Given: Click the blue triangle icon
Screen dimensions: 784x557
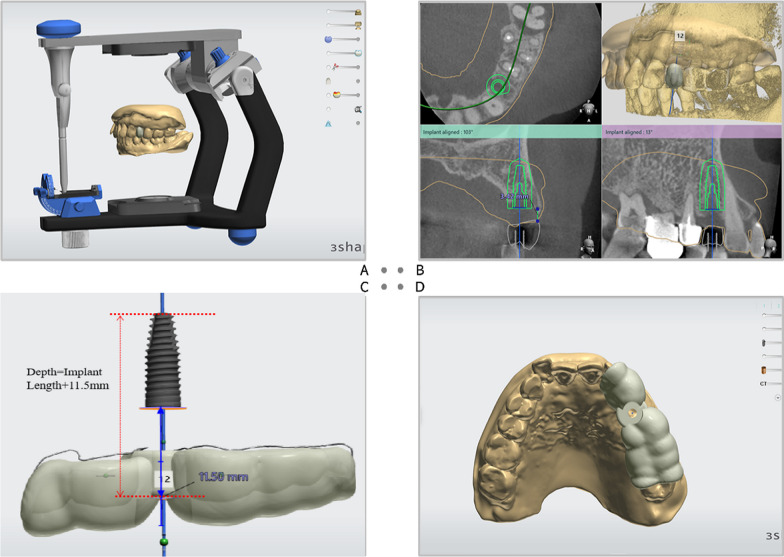Looking at the screenshot, I should click(329, 123).
